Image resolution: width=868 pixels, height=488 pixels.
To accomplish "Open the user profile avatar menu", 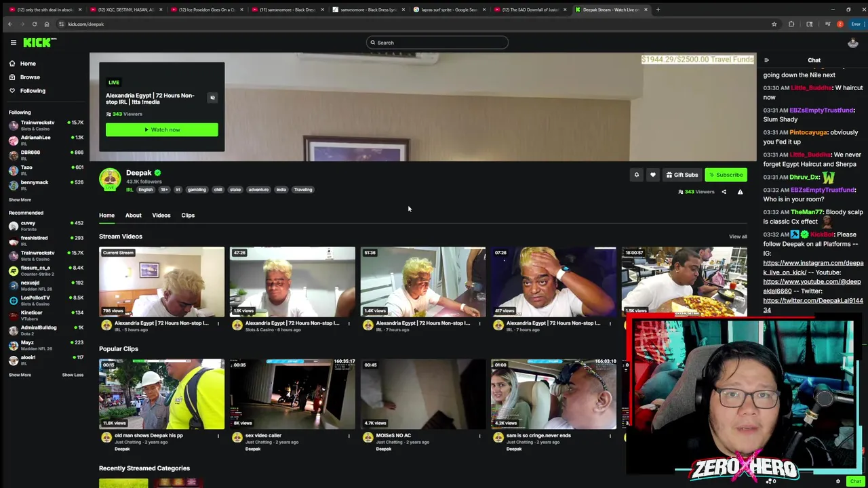I will [853, 43].
